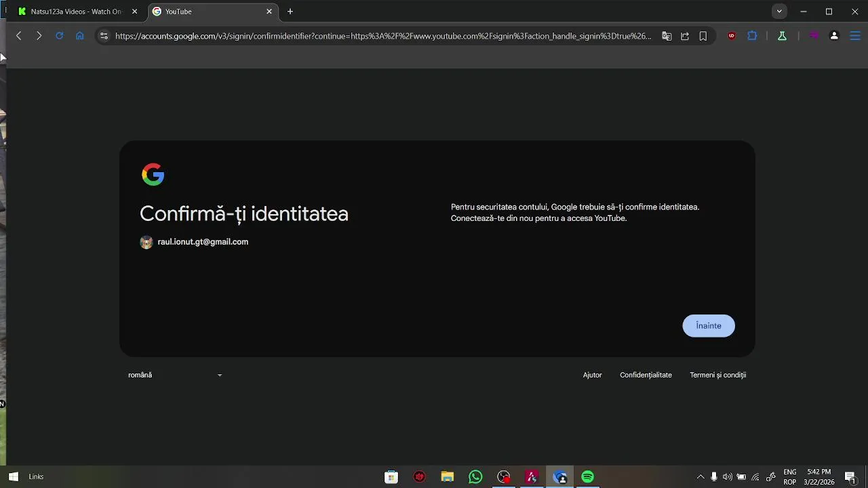Open File Explorer from the taskbar
Image resolution: width=868 pixels, height=488 pixels.
click(x=447, y=477)
